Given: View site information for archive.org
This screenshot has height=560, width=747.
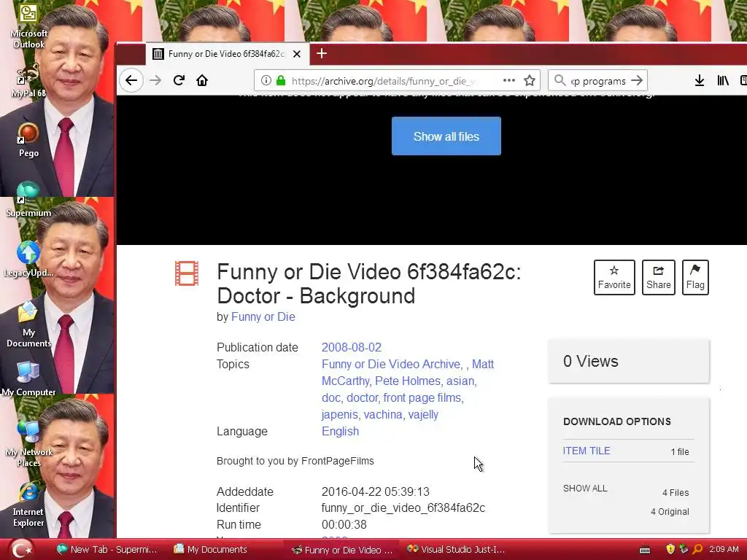Looking at the screenshot, I should (x=266, y=80).
